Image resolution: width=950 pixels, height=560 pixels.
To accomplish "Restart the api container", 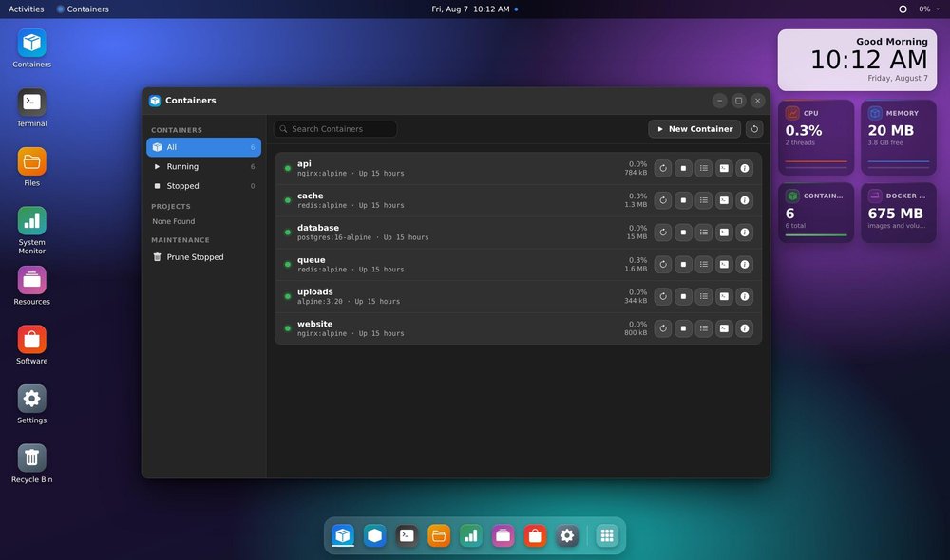I will pos(663,168).
